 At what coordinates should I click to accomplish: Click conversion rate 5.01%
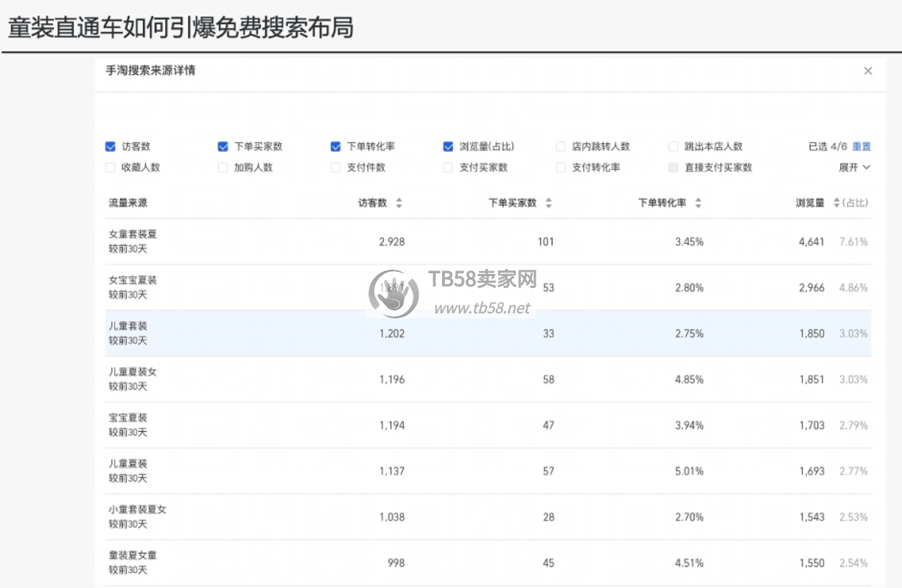tap(689, 471)
